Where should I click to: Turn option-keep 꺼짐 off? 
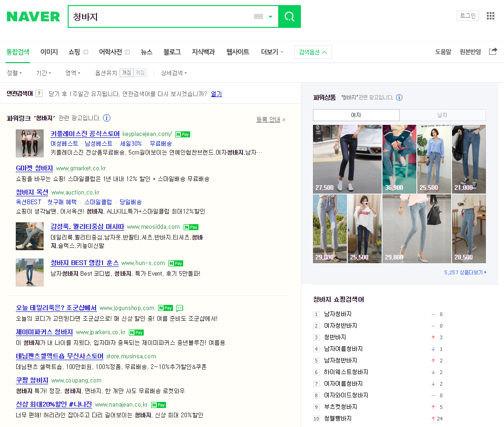click(x=127, y=73)
